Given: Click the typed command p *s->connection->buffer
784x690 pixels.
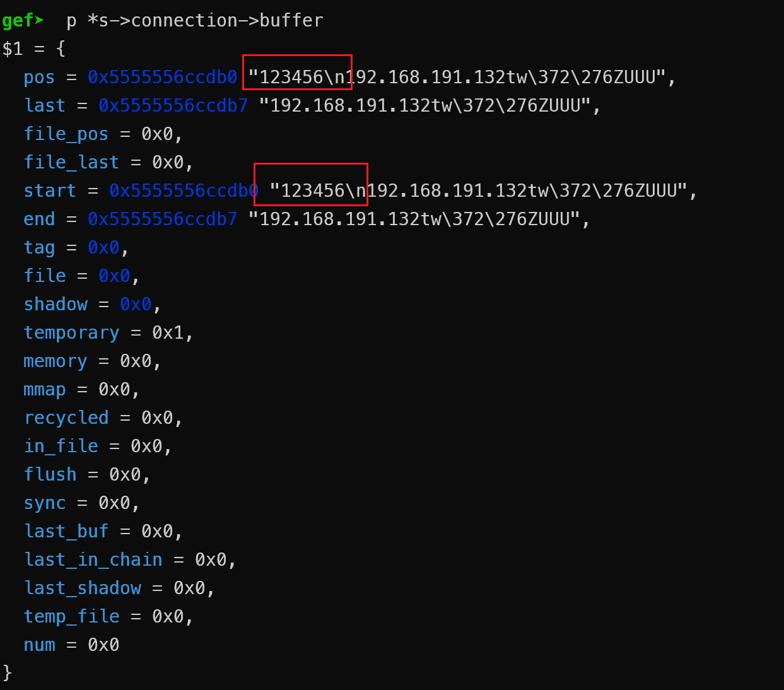Looking at the screenshot, I should point(195,21).
